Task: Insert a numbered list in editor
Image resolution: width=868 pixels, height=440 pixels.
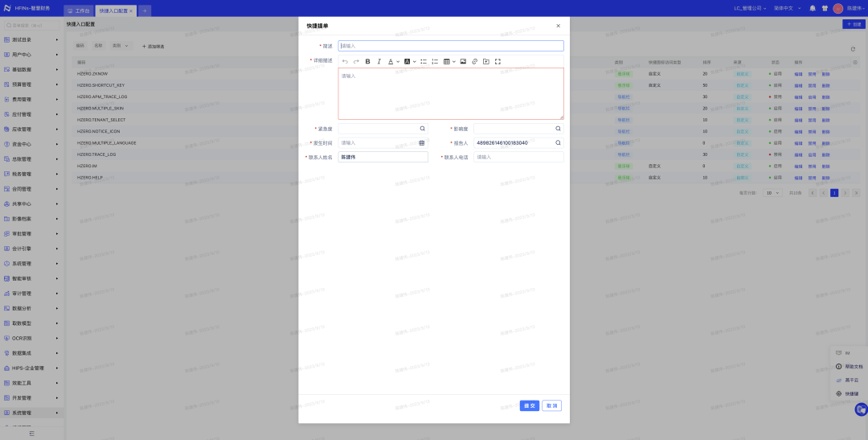Action: pyautogui.click(x=435, y=61)
